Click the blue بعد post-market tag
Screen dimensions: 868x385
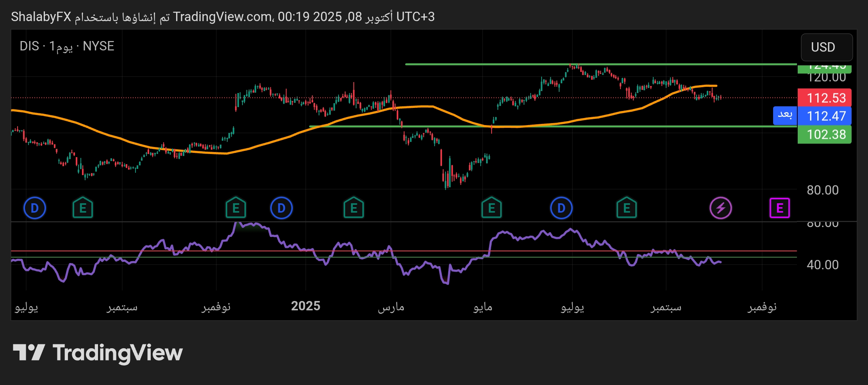pos(784,115)
